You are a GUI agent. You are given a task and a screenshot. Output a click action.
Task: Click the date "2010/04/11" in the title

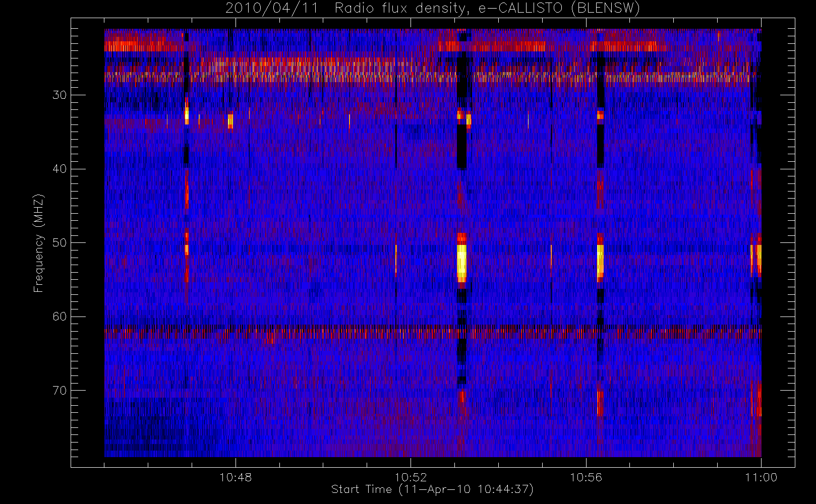coord(272,9)
